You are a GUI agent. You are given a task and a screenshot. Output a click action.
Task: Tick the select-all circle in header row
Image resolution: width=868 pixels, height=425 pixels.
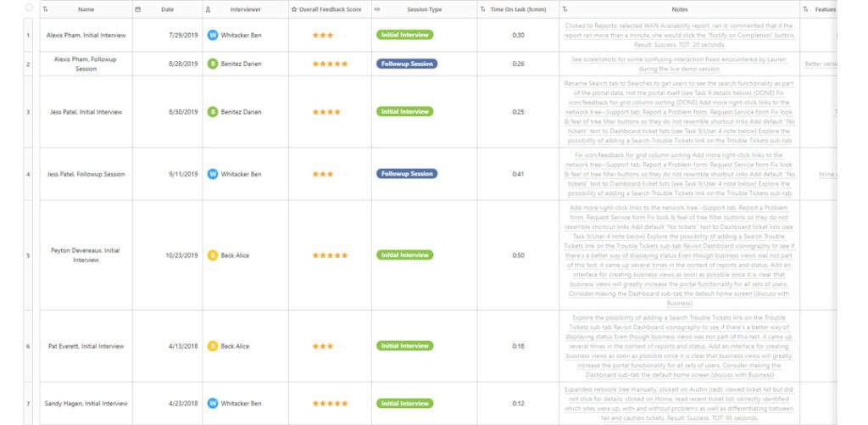pos(30,8)
